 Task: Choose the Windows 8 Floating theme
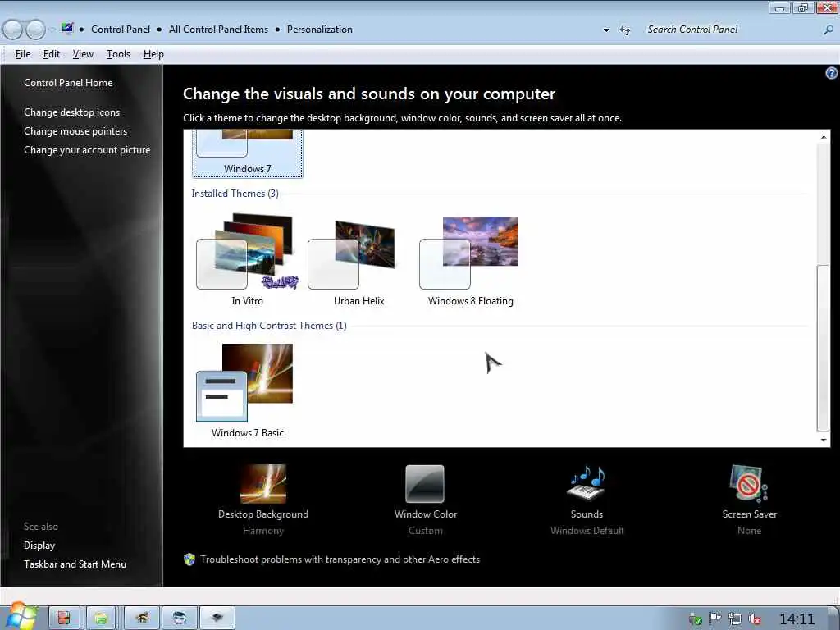coord(470,260)
